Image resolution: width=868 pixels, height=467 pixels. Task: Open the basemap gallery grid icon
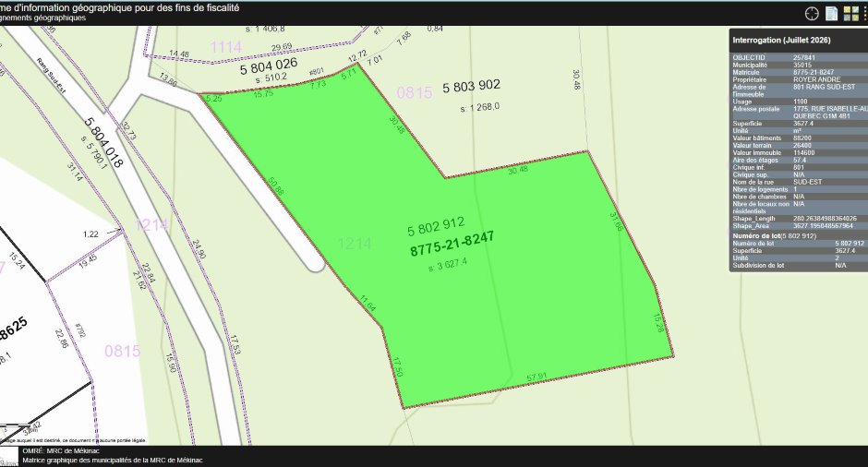click(850, 14)
